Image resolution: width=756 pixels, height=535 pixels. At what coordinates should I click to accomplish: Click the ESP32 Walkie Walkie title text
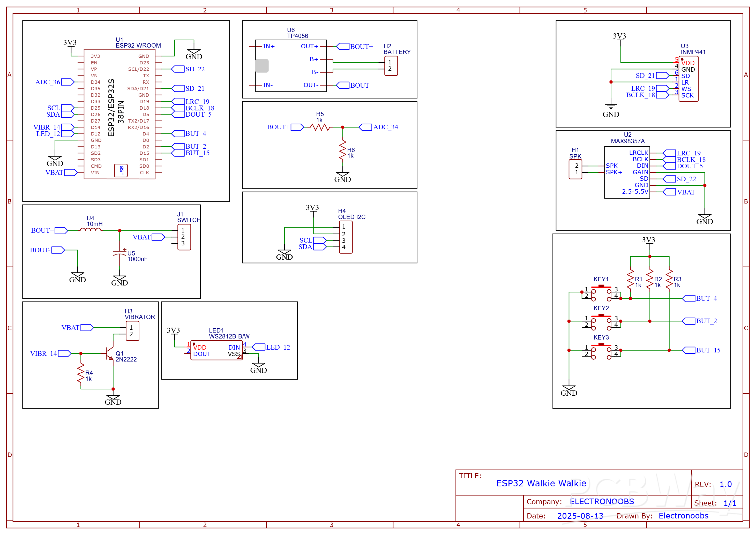click(541, 483)
